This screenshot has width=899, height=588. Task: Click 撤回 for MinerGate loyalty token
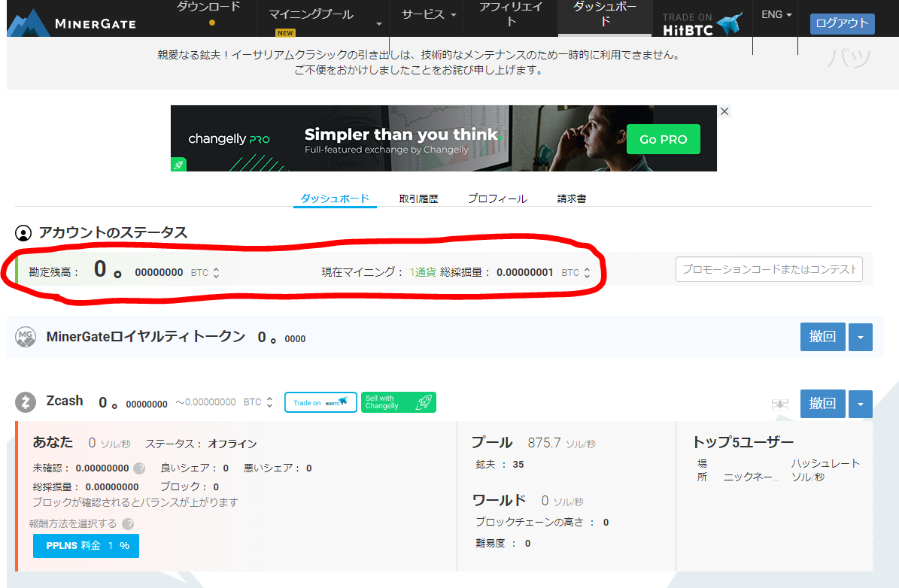pos(823,337)
